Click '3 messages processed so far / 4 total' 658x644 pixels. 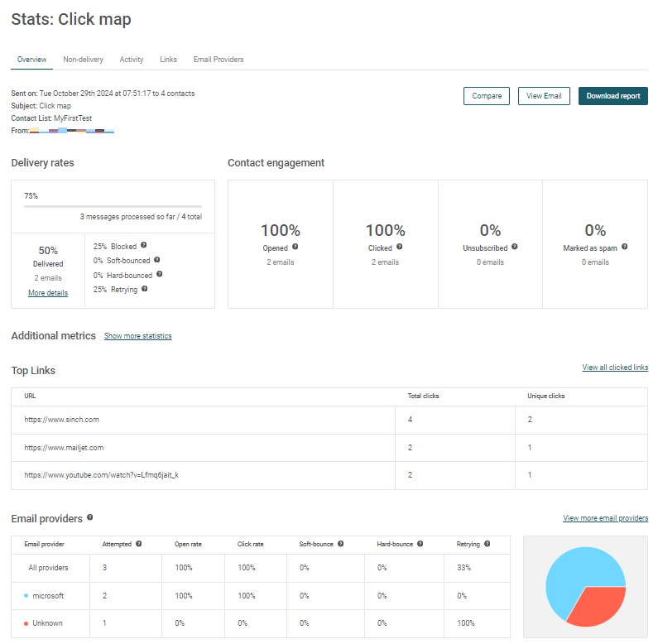(x=141, y=217)
